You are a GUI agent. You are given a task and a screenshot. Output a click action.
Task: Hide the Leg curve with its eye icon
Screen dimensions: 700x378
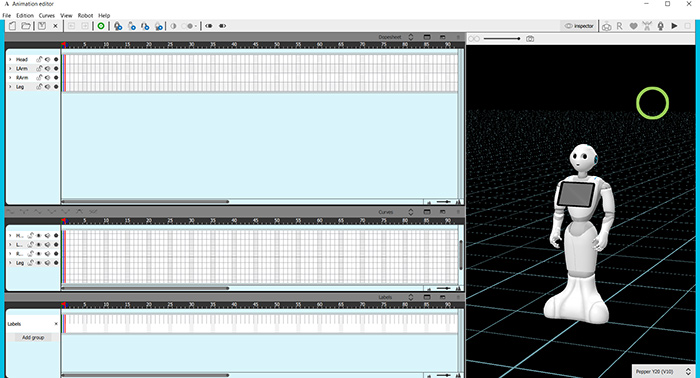39,262
